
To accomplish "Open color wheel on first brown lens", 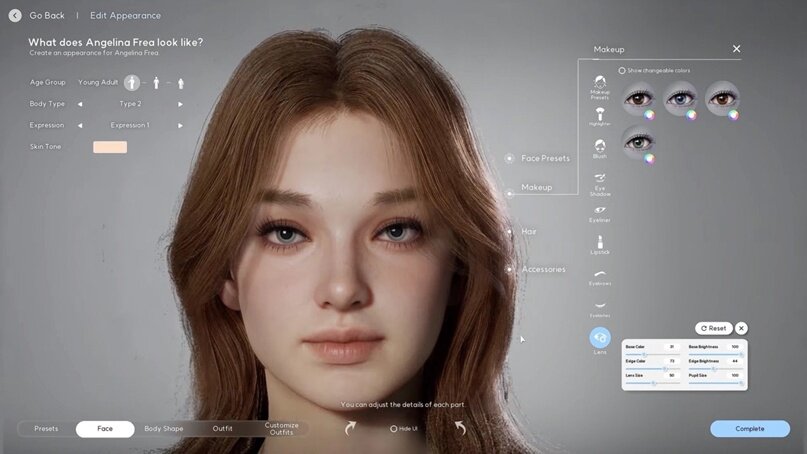I will [x=650, y=115].
